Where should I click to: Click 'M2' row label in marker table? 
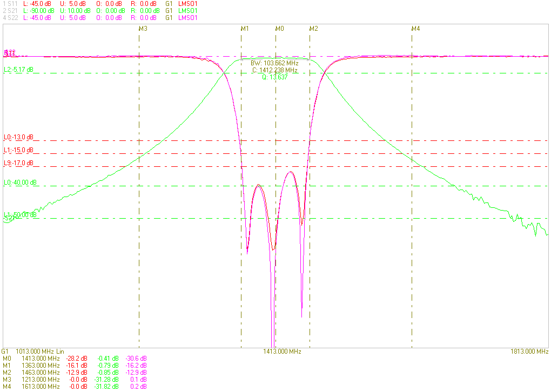[x=7, y=373]
